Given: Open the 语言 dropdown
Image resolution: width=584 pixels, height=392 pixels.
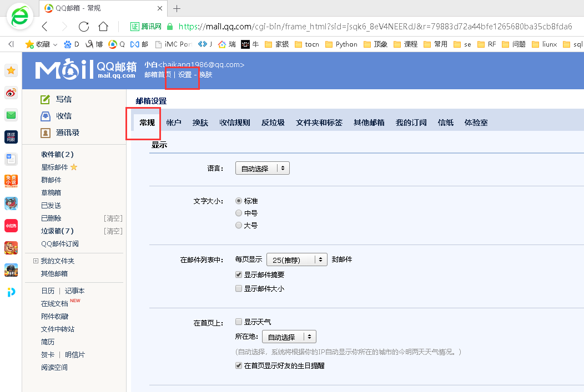Looking at the screenshot, I should pos(262,169).
